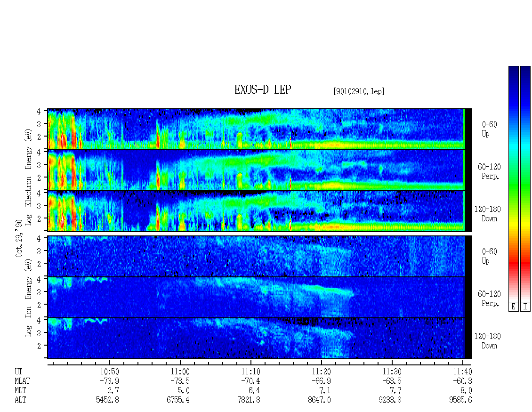This screenshot has height=412, width=532.
Task: Select the [90102910.lep] file name label
Action: pyautogui.click(x=359, y=91)
